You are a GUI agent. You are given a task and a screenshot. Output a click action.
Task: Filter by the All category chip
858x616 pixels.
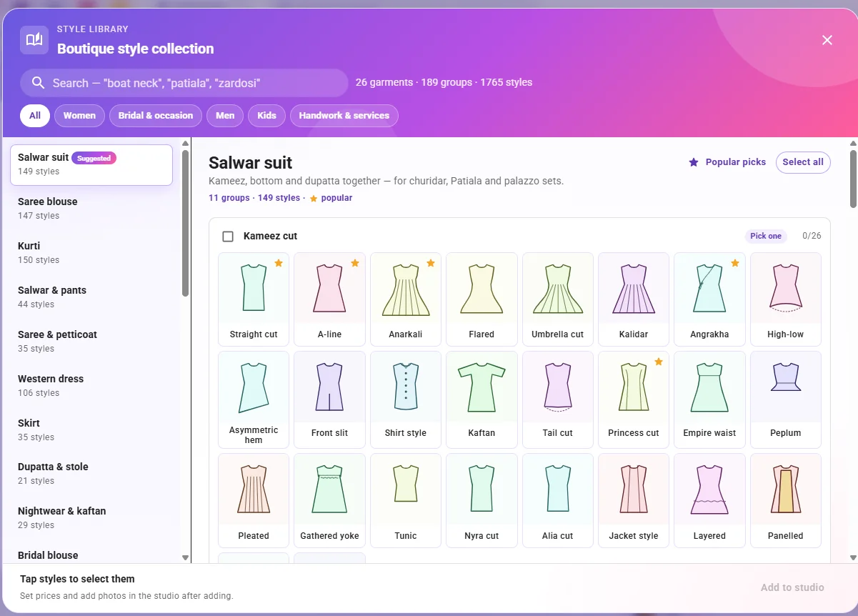35,116
